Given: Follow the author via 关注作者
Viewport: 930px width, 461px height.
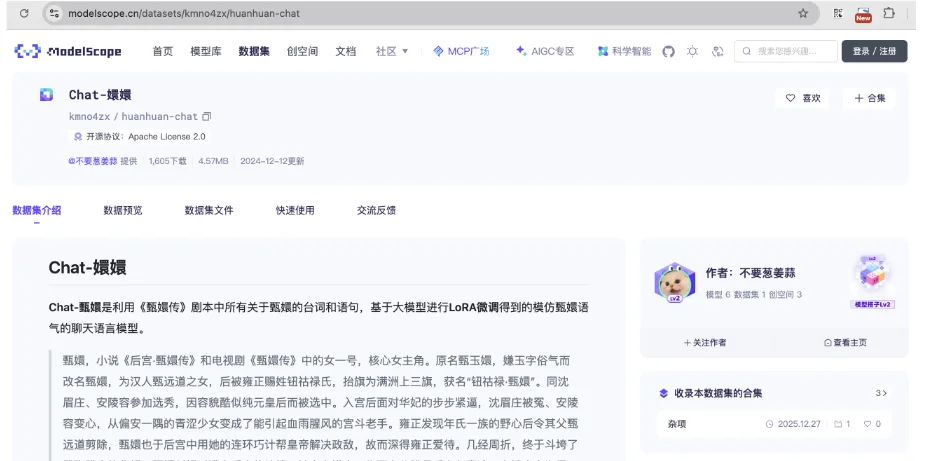Looking at the screenshot, I should click(x=705, y=342).
